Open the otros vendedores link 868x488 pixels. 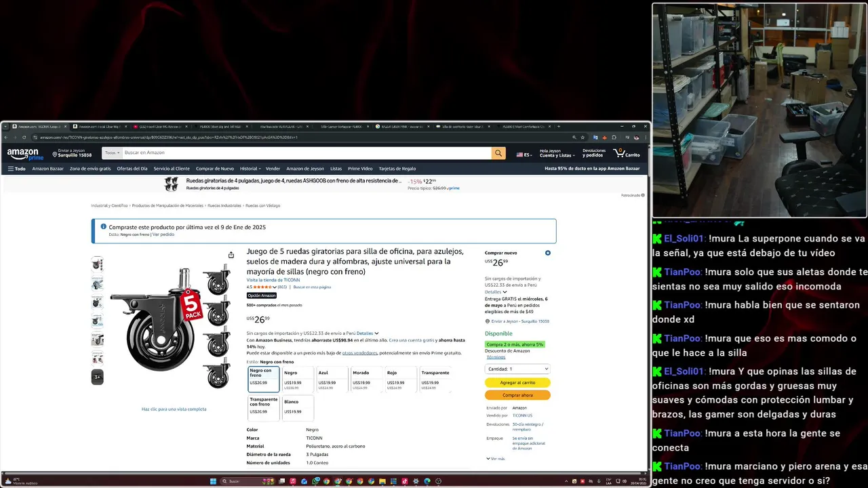[359, 352]
